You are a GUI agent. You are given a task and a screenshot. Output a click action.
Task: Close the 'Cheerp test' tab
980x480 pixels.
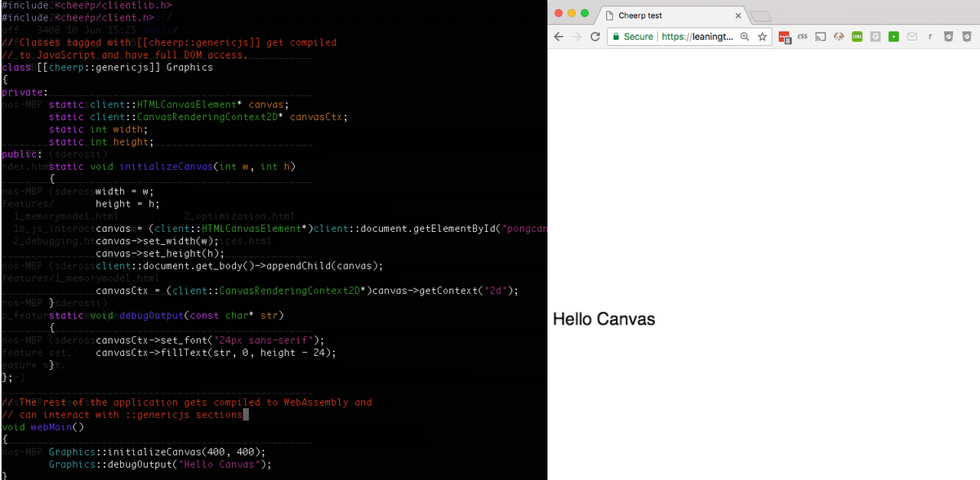(x=737, y=14)
